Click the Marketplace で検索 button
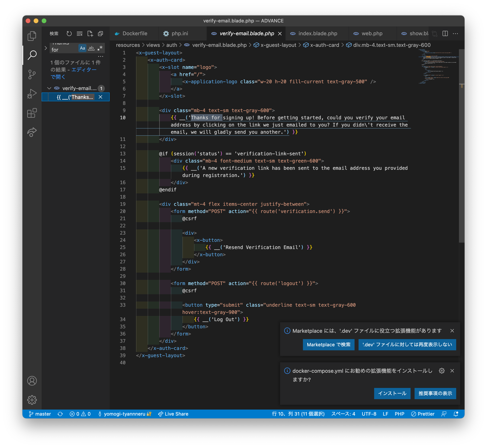The width and height of the screenshot is (487, 448). [x=328, y=345]
